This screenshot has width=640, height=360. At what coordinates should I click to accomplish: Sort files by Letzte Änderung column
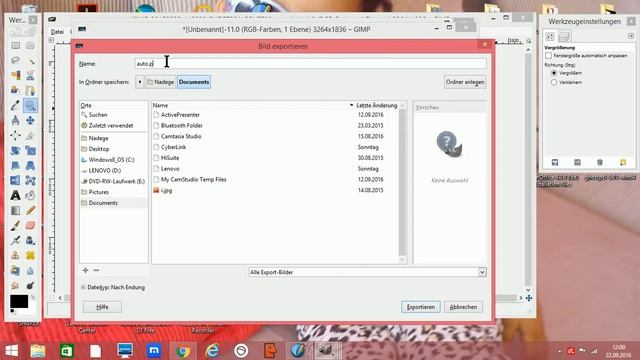[x=376, y=105]
